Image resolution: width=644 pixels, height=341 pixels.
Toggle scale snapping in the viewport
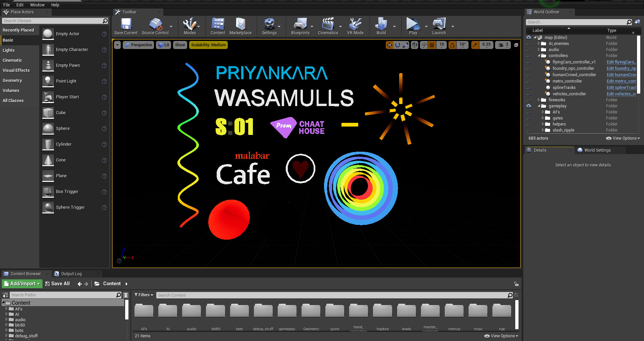click(x=475, y=45)
